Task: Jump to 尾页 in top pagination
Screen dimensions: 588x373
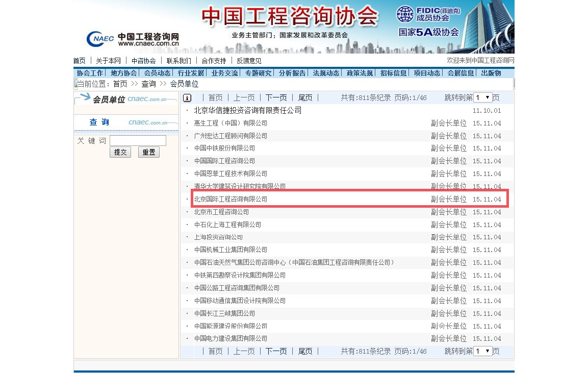Action: point(305,98)
